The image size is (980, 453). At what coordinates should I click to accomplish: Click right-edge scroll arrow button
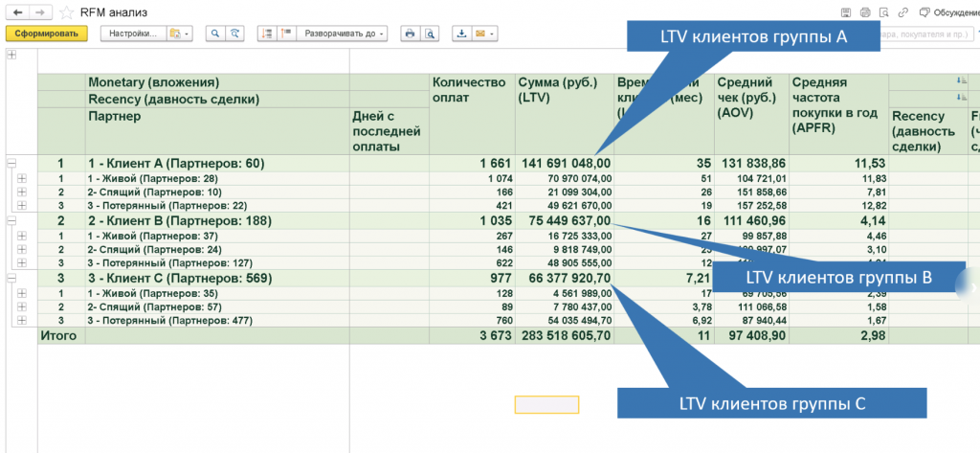970,286
